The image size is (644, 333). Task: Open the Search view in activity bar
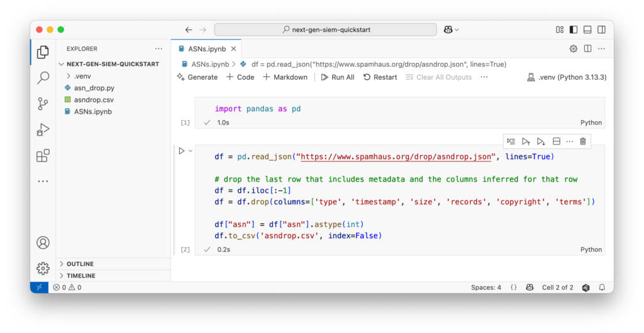click(43, 78)
